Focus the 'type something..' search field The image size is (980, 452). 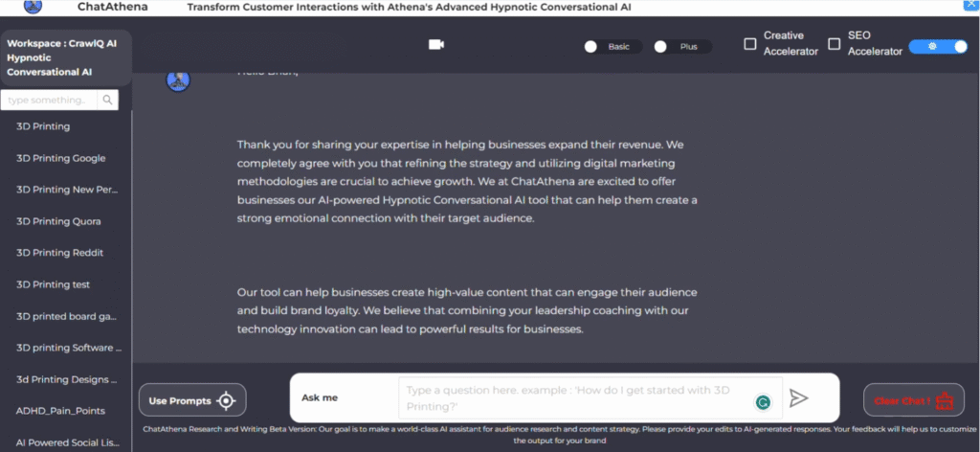click(x=50, y=100)
